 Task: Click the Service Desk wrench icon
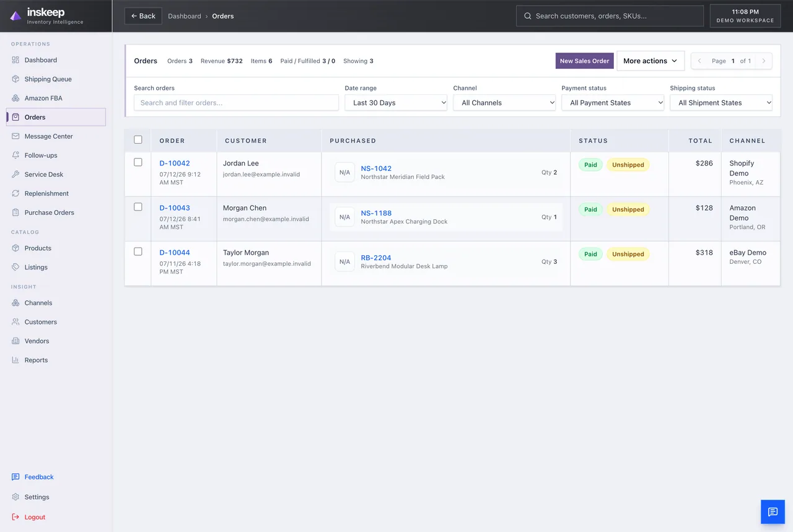tap(16, 175)
